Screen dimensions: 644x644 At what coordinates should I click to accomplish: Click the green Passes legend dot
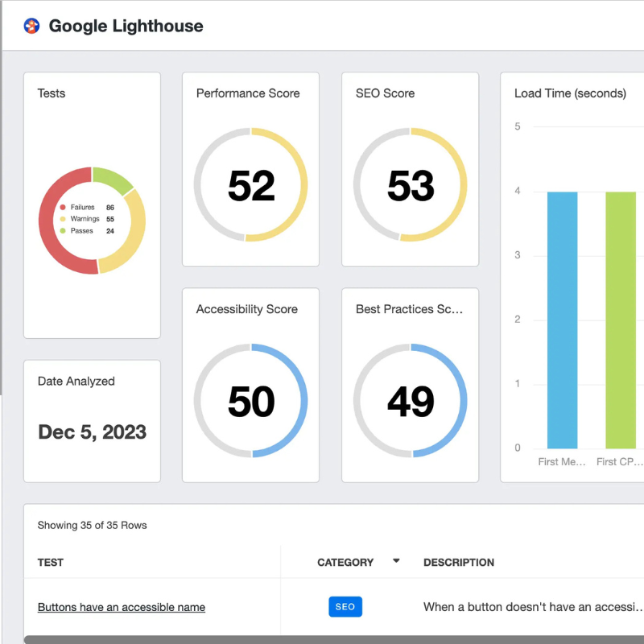63,231
